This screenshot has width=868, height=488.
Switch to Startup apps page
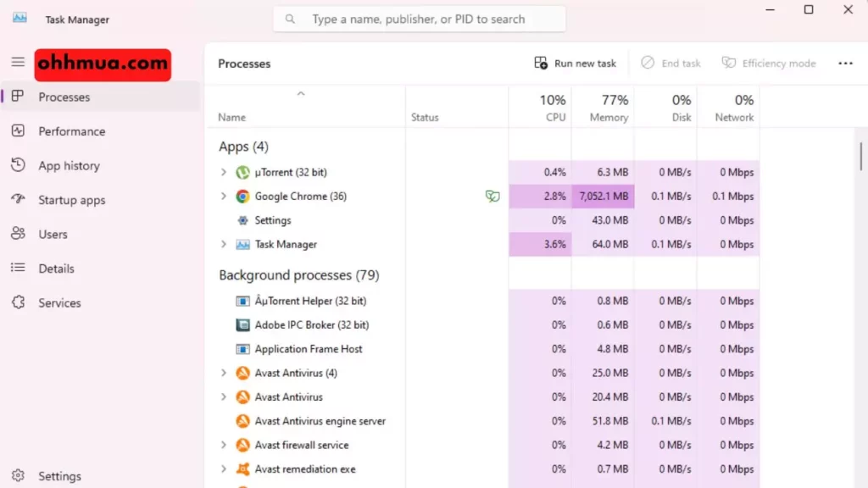coord(71,200)
